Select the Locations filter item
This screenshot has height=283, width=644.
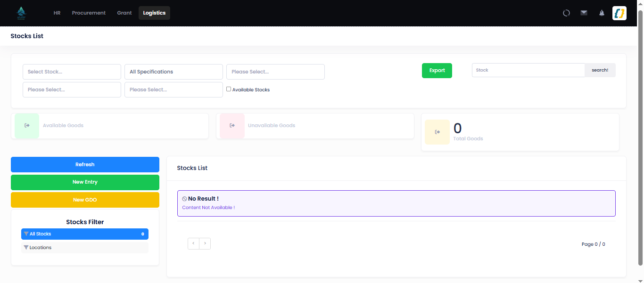[x=85, y=248]
